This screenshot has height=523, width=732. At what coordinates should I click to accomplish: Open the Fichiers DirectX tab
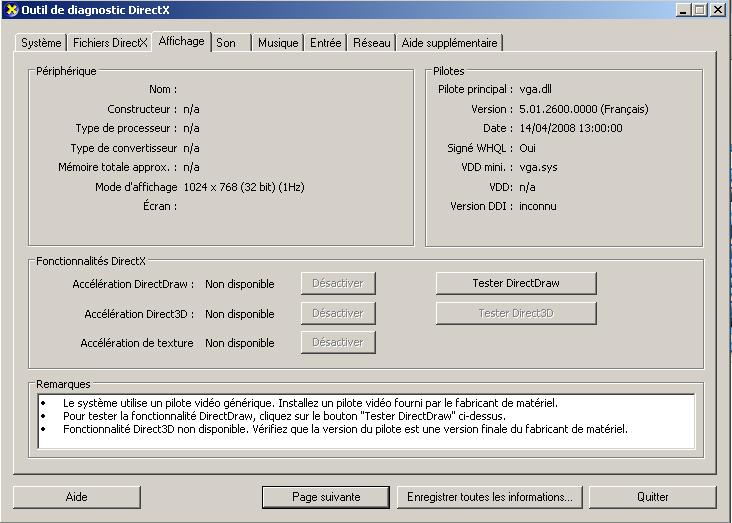110,43
